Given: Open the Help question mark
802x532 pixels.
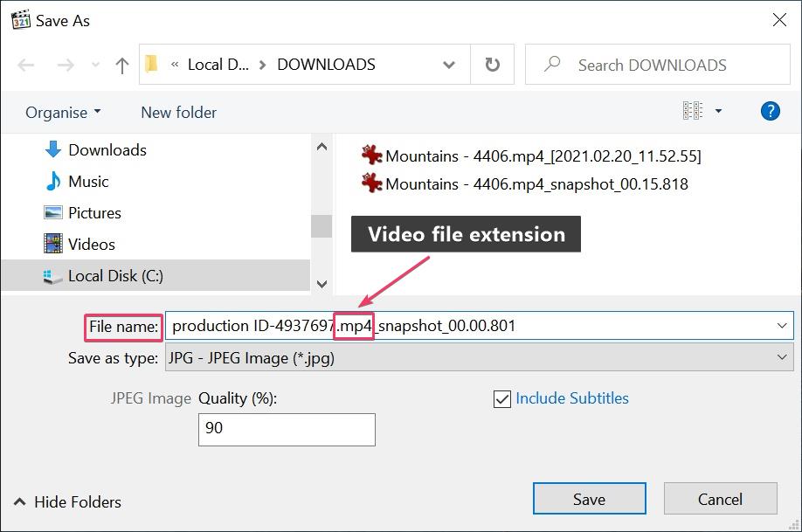Looking at the screenshot, I should pos(769,110).
